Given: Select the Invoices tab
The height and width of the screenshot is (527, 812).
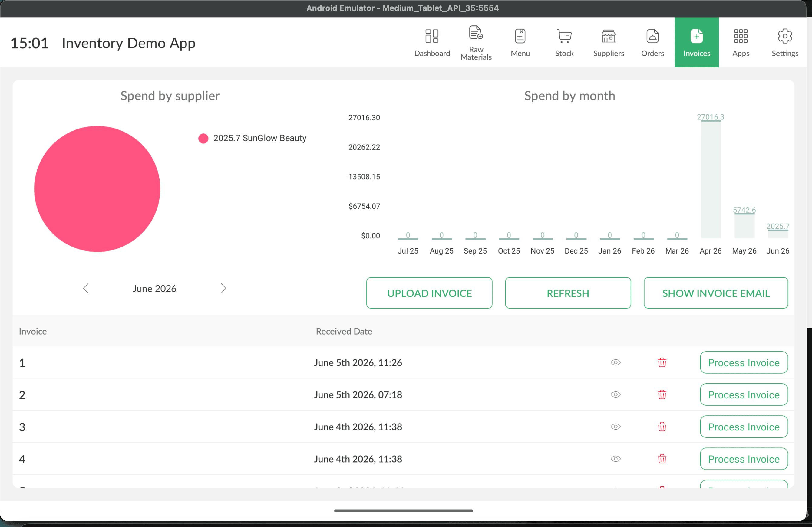Looking at the screenshot, I should click(697, 43).
